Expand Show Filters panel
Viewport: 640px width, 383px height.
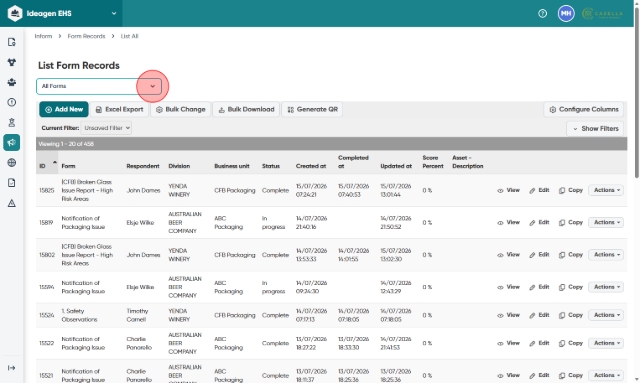coord(595,129)
